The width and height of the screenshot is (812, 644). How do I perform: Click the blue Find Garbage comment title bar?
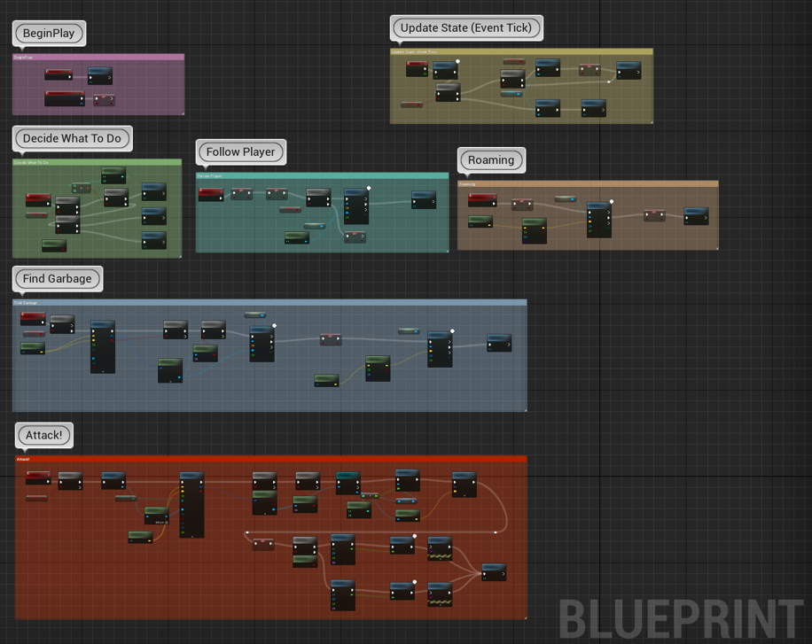point(269,302)
